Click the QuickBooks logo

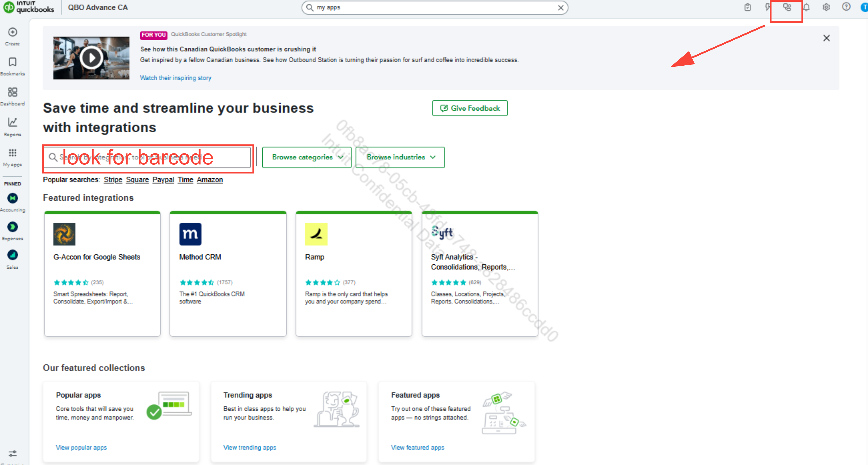[x=28, y=7]
